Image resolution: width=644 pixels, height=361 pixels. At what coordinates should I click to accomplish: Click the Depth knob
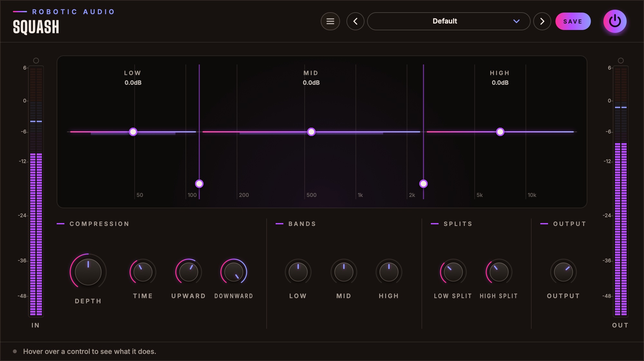click(88, 272)
